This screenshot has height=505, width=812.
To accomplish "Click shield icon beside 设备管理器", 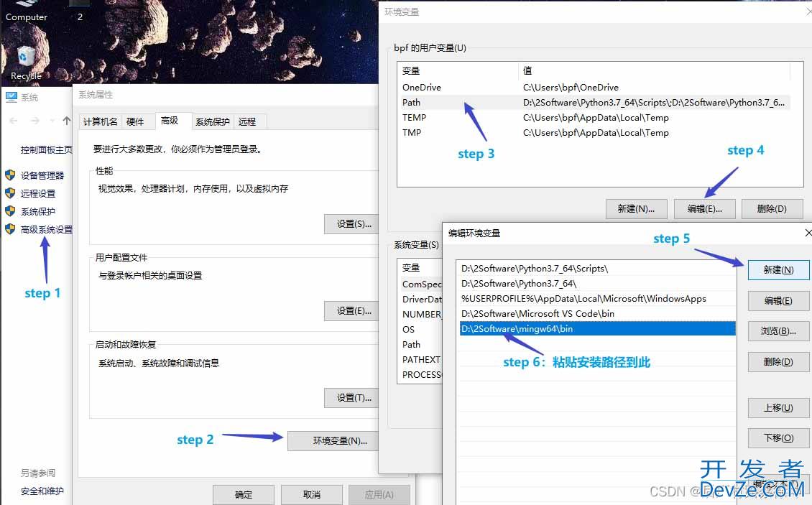I will [x=10, y=175].
